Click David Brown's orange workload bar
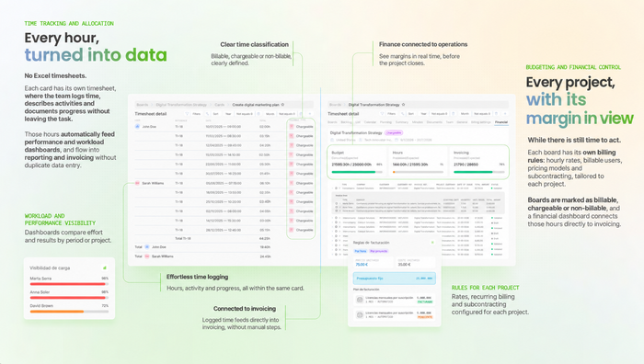 pos(57,312)
